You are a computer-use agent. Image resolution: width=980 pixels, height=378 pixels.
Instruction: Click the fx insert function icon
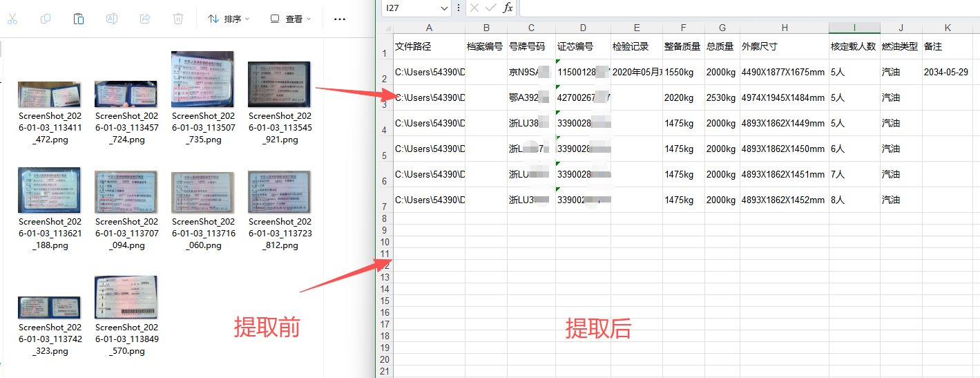[x=508, y=8]
